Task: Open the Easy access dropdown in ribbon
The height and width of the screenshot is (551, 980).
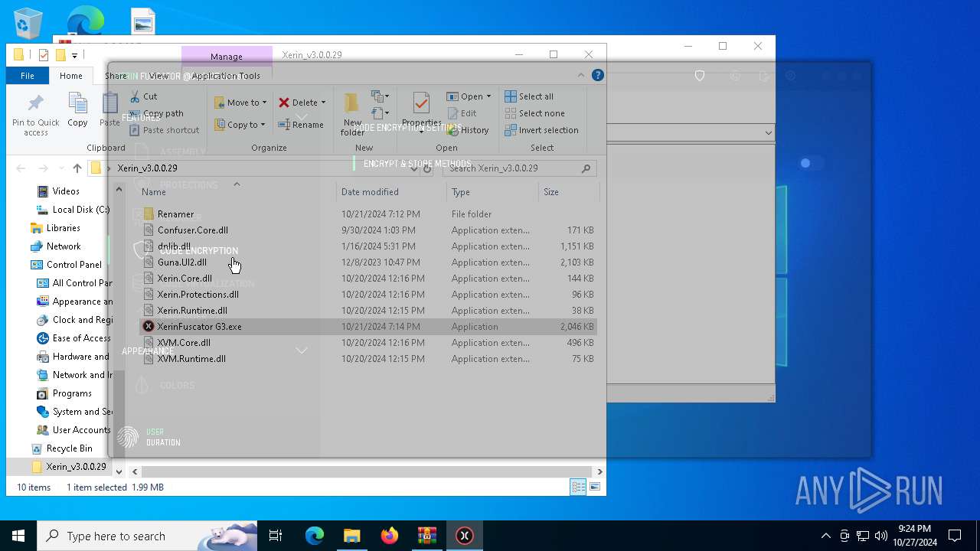Action: [x=381, y=113]
